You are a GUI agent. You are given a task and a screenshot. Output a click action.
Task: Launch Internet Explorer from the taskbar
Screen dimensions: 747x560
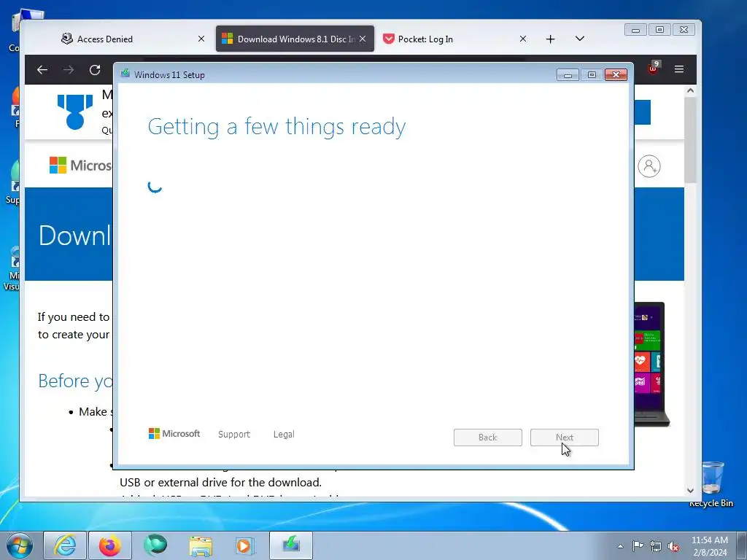(x=65, y=545)
